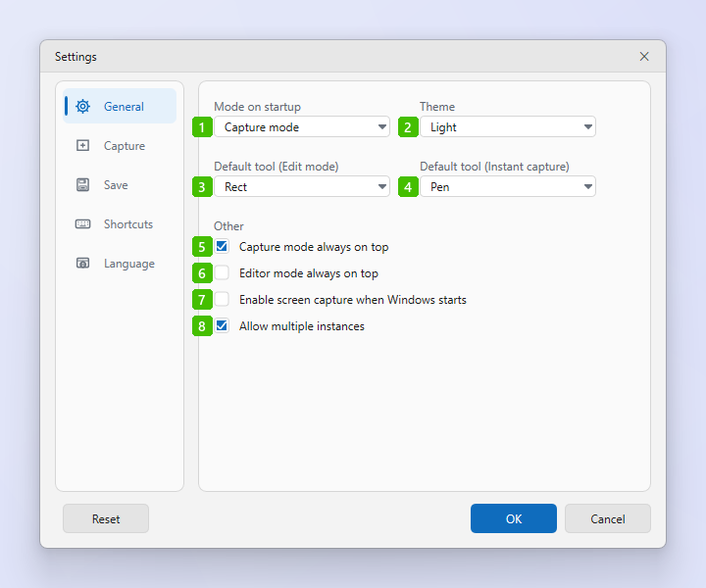
Task: Click the 'Default tool (Instant capture)' label
Action: coord(494,167)
